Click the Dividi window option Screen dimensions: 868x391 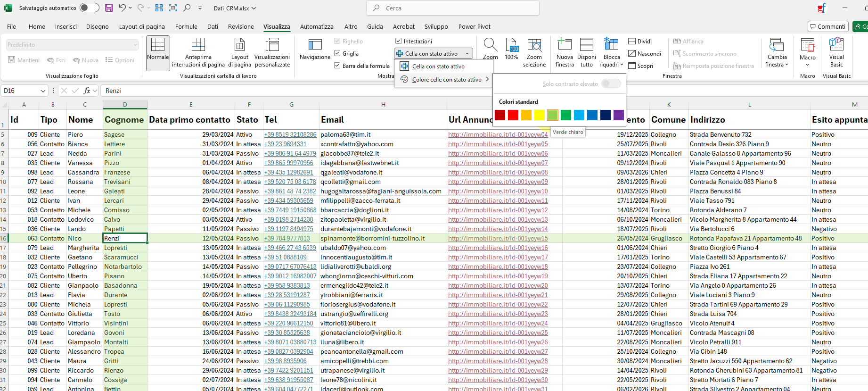point(640,42)
